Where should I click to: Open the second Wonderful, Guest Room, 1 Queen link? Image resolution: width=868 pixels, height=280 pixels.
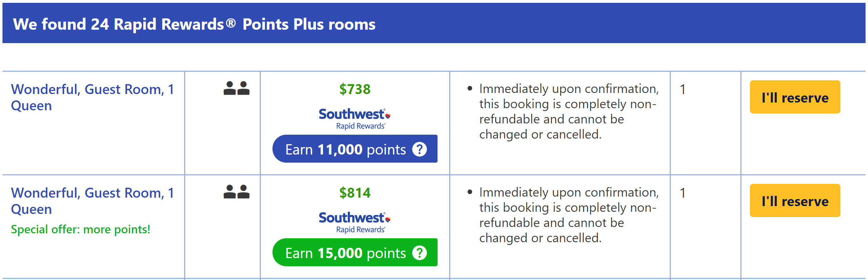pyautogui.click(x=93, y=201)
